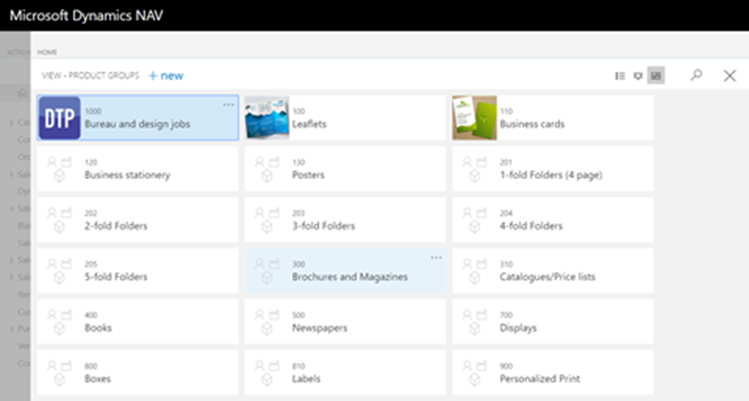Open more options on Bureau and design jobs
749x401 pixels.
click(228, 104)
